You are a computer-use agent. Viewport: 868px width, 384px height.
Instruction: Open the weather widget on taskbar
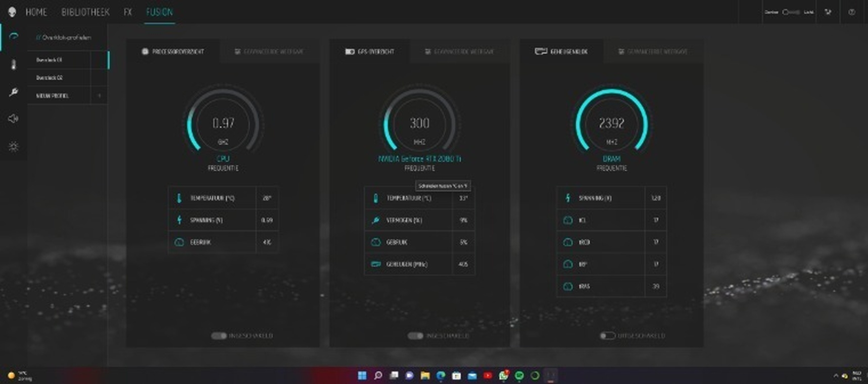tap(20, 375)
